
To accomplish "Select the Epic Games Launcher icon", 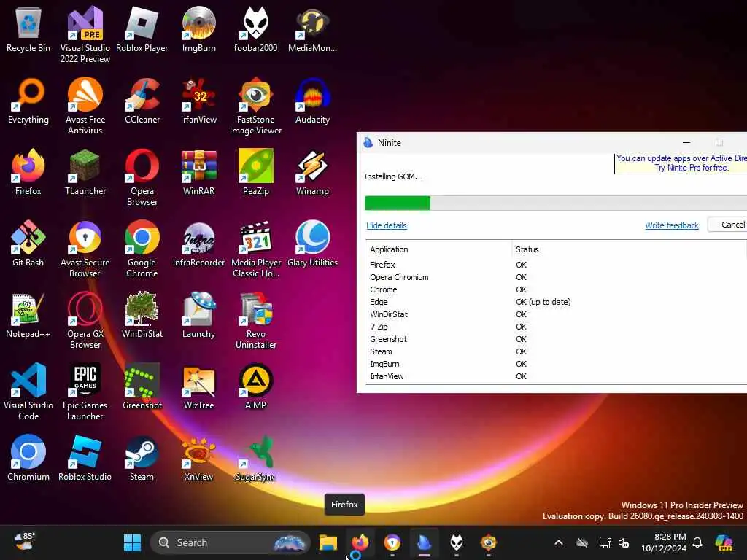I will tap(85, 392).
